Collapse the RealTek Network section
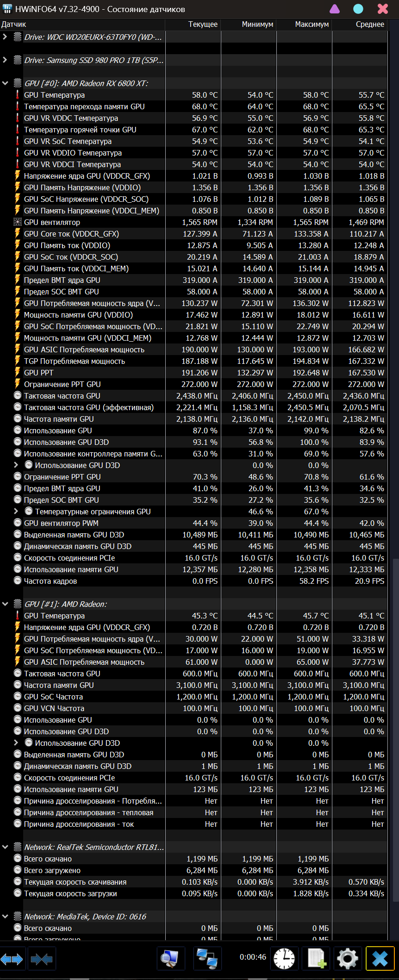The height and width of the screenshot is (980, 399). 5,847
